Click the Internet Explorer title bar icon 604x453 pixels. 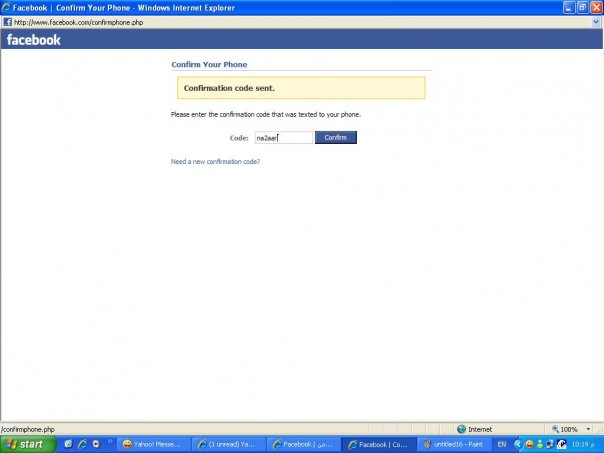(6, 7)
